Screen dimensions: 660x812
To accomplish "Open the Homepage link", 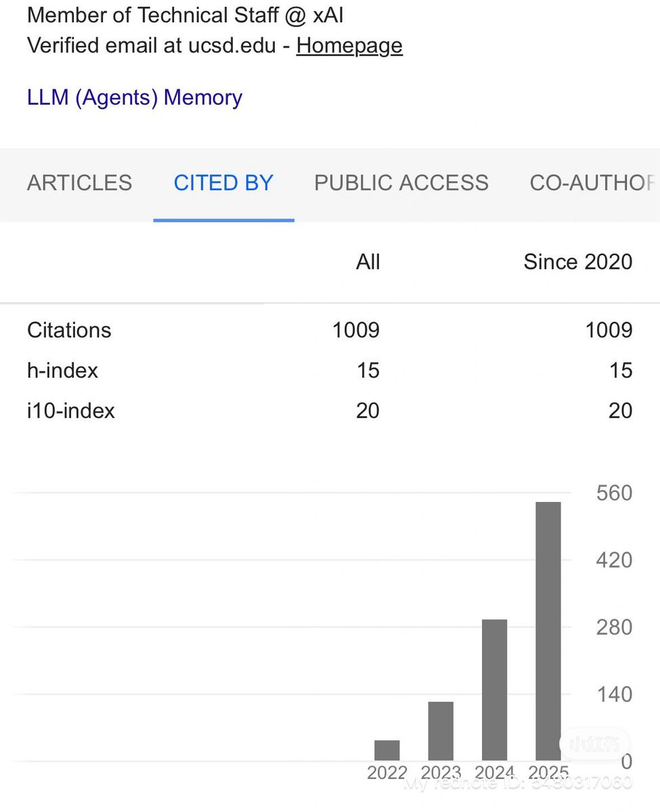I will [349, 45].
